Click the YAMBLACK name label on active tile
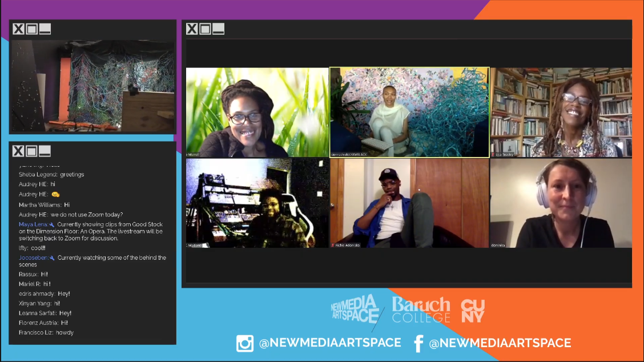 tap(349, 155)
